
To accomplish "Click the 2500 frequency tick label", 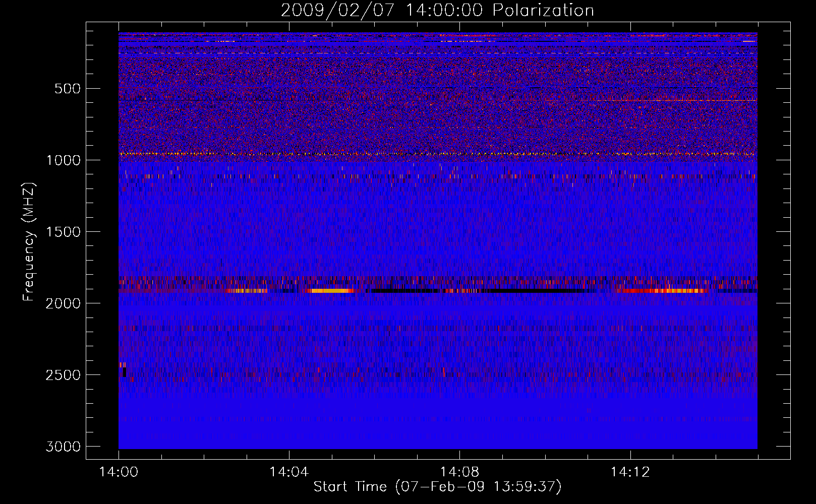I will (63, 375).
